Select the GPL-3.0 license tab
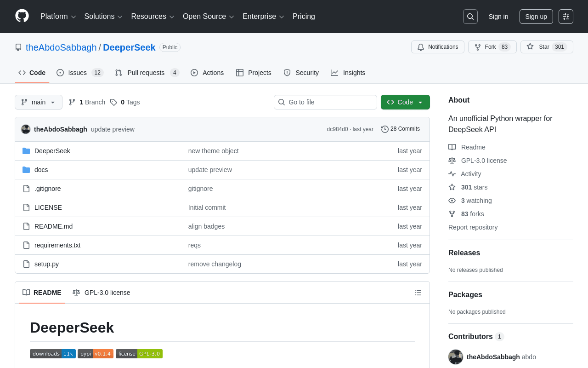The image size is (588, 368). 102,293
